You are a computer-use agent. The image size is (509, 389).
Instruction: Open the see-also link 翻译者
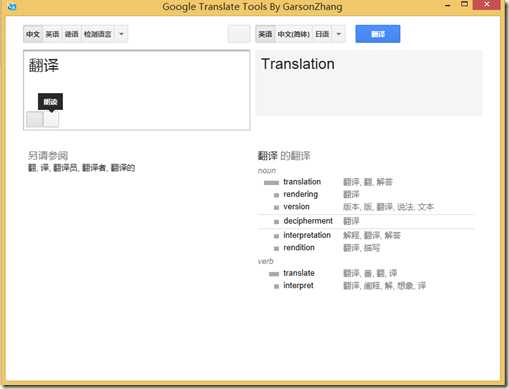pos(94,168)
